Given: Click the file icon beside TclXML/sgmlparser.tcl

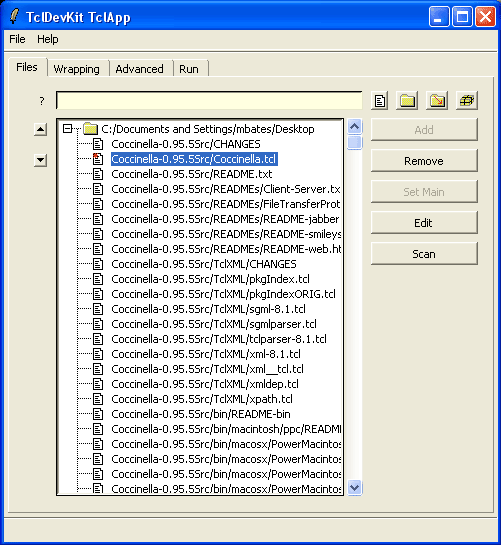Looking at the screenshot, I should [98, 324].
